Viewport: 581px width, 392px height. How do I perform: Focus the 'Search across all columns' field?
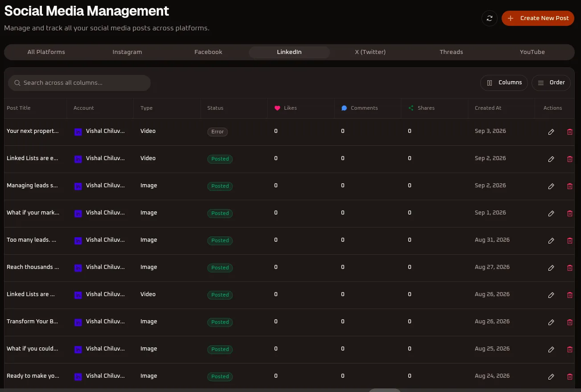(79, 83)
